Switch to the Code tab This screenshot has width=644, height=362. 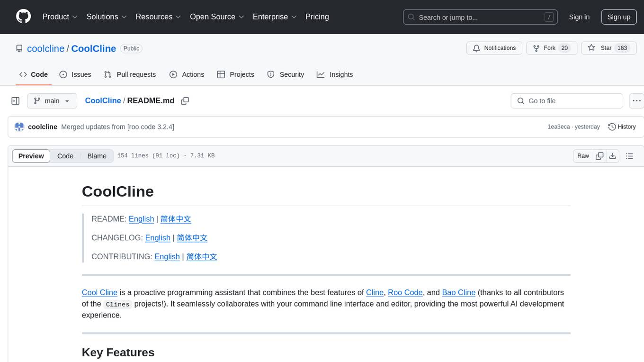tap(34, 74)
